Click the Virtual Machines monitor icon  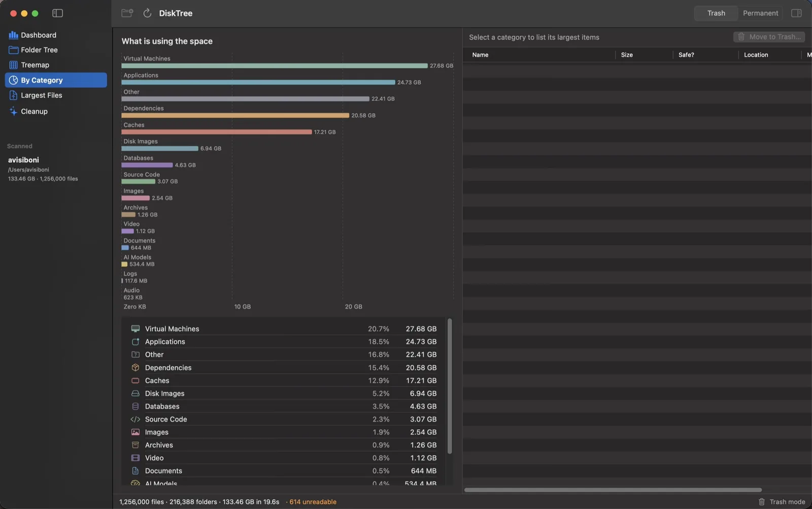click(x=136, y=329)
